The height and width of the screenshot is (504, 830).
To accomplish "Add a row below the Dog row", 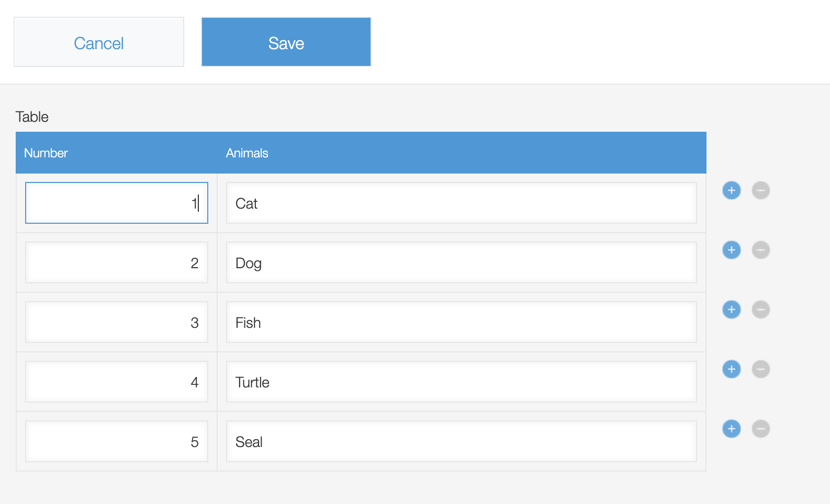I will coord(731,250).
